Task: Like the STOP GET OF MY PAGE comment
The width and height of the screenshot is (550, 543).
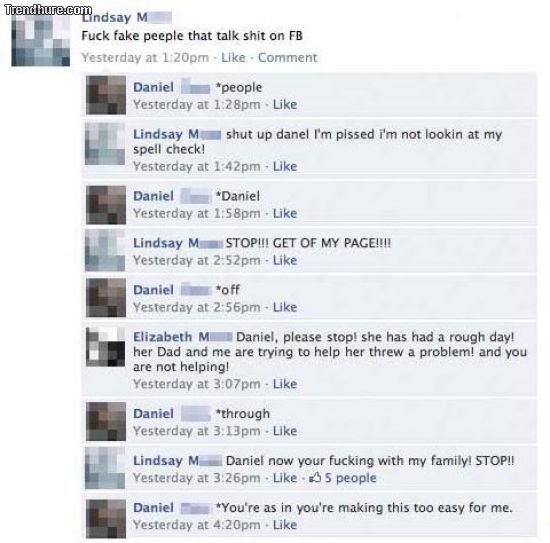Action: pyautogui.click(x=285, y=260)
